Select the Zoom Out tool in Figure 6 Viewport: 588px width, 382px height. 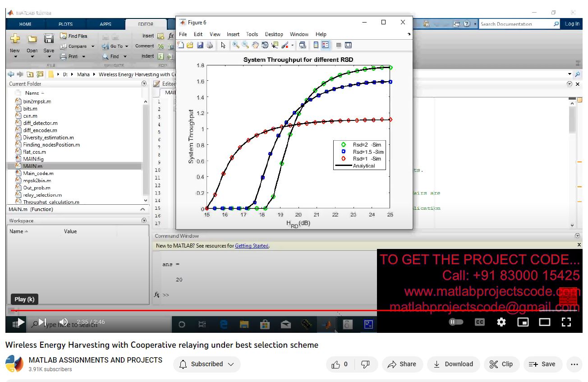coord(245,45)
